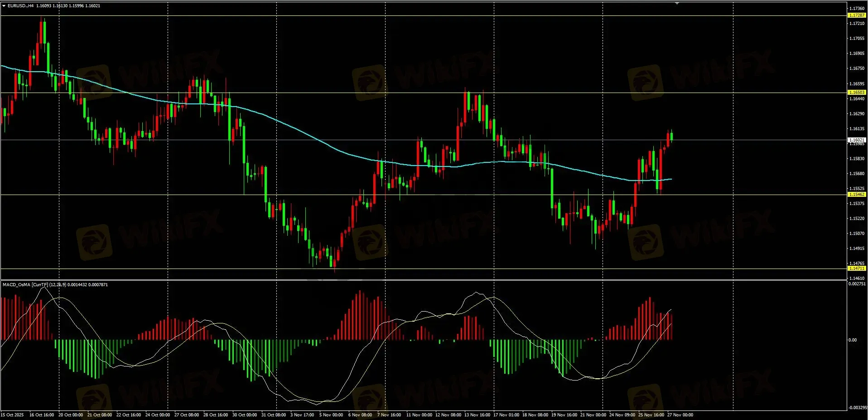868x420 pixels.
Task: Click the 20 Oct 00:00 time label
Action: tap(71, 415)
